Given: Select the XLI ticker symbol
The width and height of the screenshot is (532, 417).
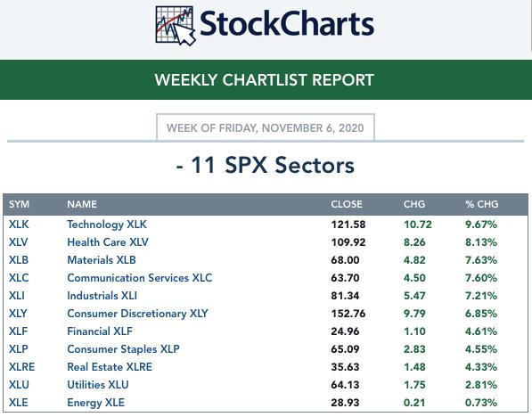Looking at the screenshot, I should [x=17, y=296].
